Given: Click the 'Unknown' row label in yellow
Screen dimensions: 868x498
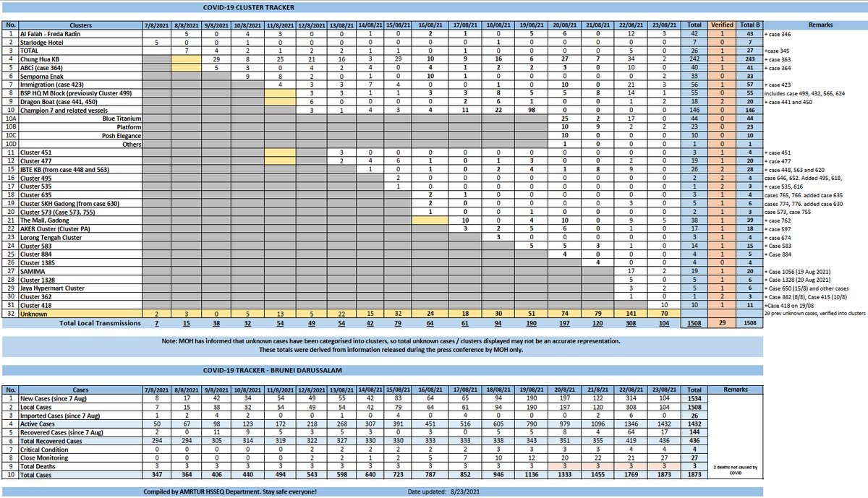Looking at the screenshot, I should [80, 315].
